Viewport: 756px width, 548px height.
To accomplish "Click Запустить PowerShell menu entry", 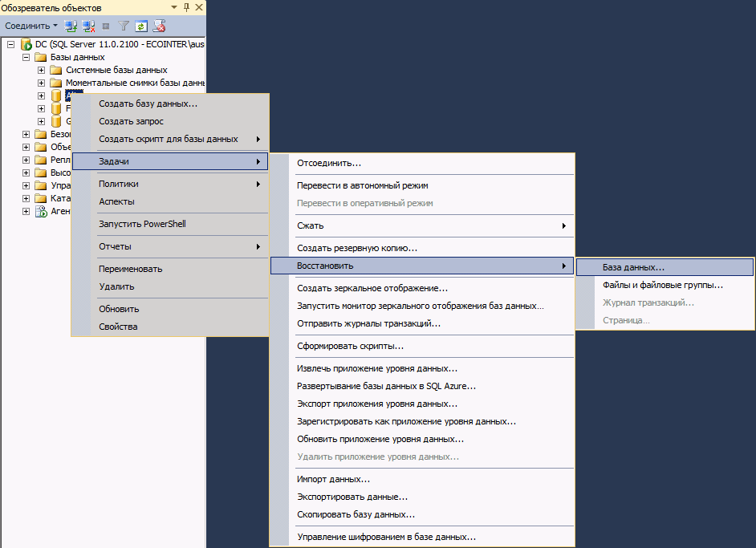I will (x=142, y=224).
